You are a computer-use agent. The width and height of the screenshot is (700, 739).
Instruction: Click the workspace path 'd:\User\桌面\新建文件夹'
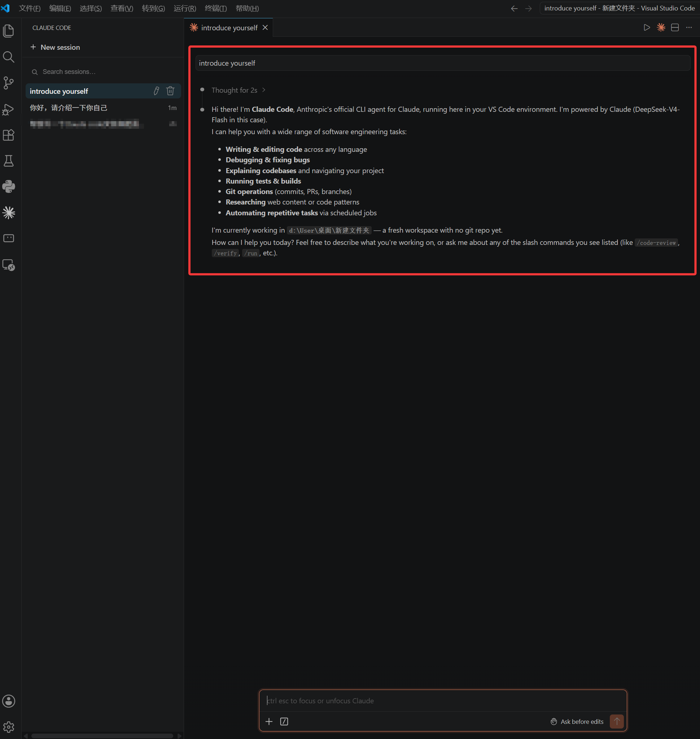(329, 230)
